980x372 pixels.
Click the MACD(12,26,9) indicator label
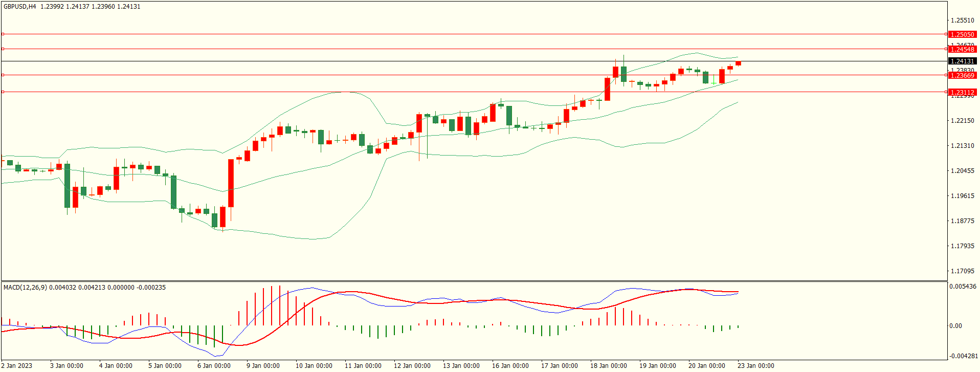(25, 287)
